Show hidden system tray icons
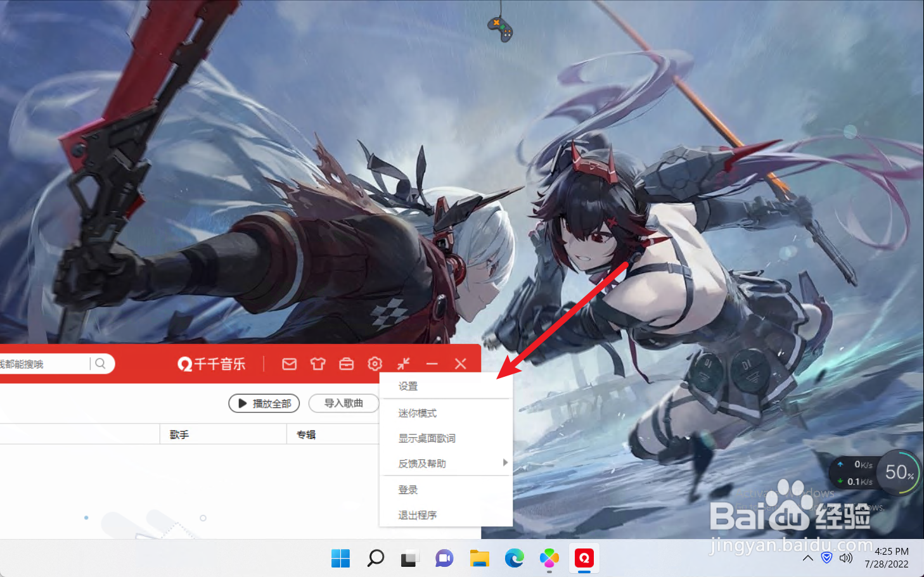Screen dimensions: 924x577 pyautogui.click(x=807, y=558)
